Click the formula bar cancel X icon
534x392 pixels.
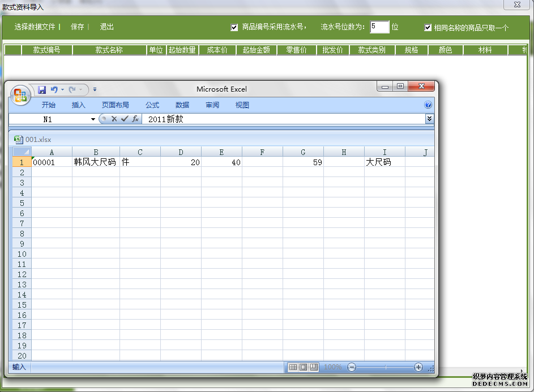pos(114,119)
